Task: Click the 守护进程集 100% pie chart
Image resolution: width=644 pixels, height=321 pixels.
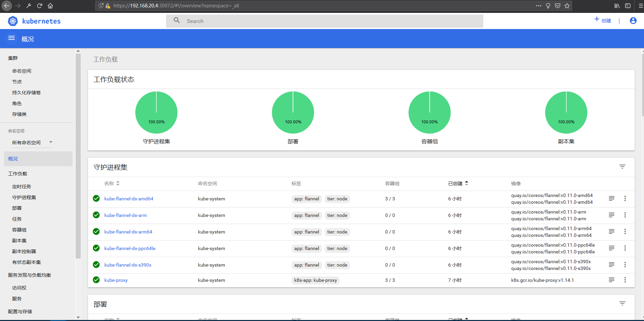Action: click(156, 113)
